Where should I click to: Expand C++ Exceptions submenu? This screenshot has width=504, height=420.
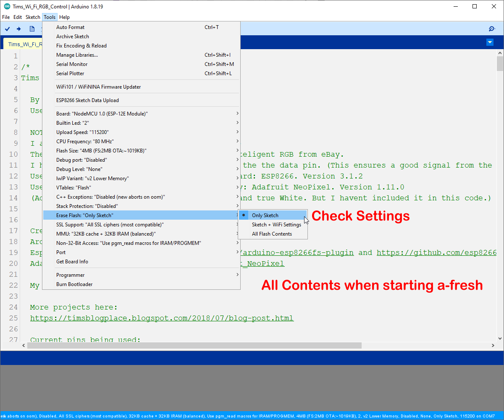pos(142,197)
